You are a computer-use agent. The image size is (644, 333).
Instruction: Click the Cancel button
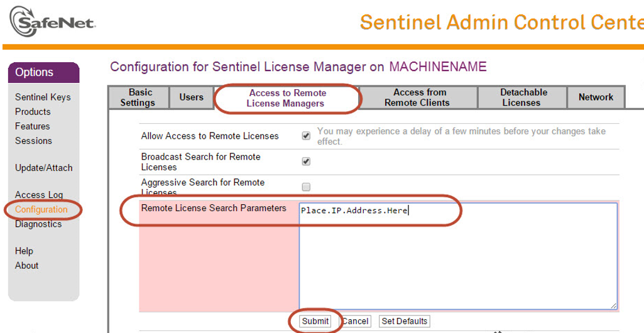[355, 321]
